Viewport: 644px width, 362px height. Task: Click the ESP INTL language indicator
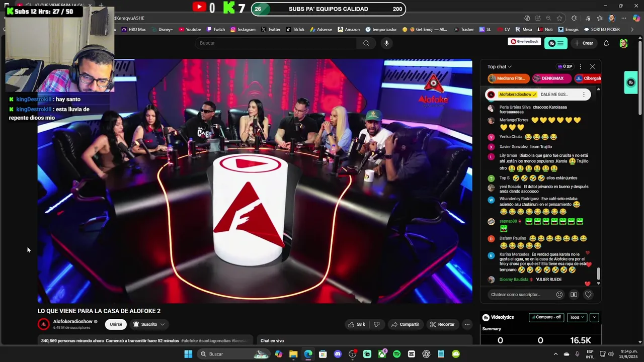[x=590, y=354]
